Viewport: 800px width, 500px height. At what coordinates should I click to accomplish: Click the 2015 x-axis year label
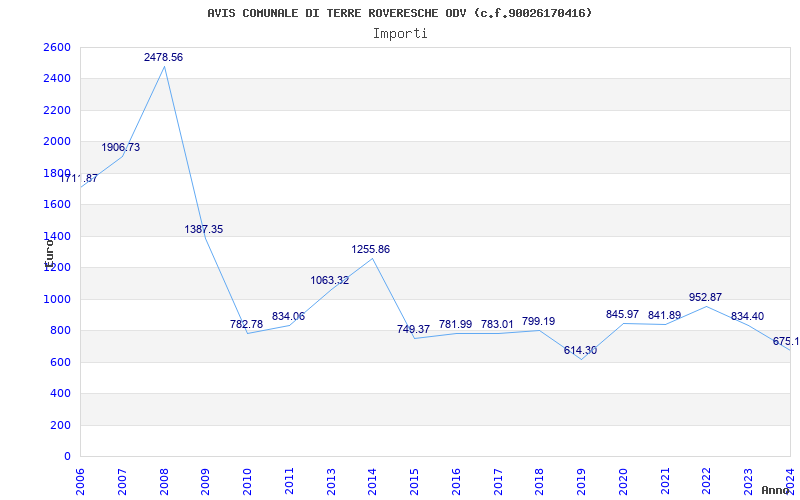click(x=414, y=482)
